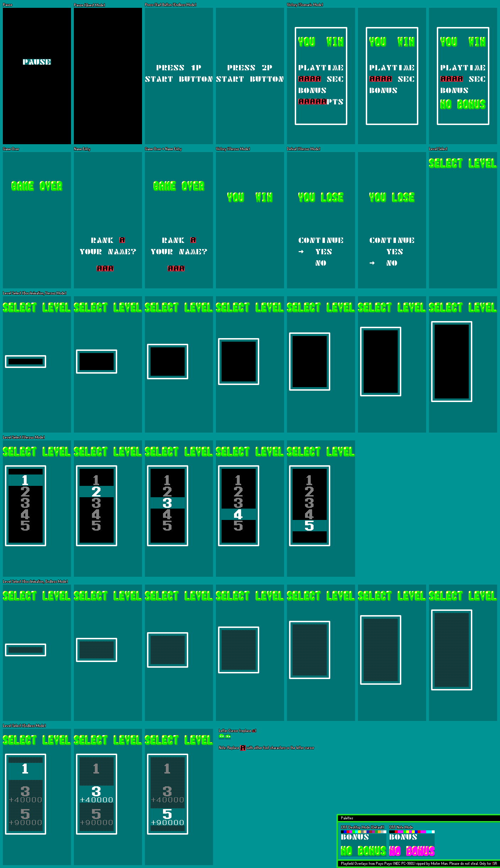Screen dimensions: 500x868
Task: Select the tallest dithered box in Endless animation
Action: pyautogui.click(x=452, y=650)
